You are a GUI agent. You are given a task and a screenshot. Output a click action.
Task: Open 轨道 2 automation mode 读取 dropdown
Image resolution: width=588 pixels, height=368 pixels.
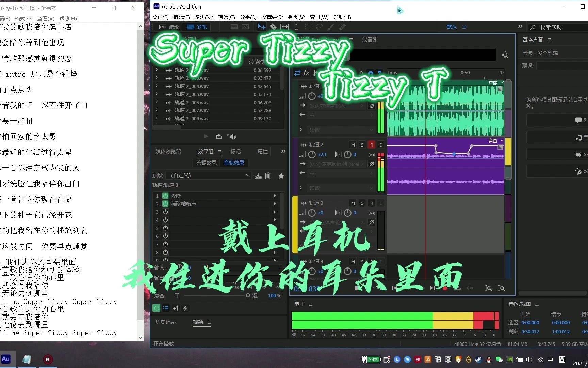(x=341, y=188)
